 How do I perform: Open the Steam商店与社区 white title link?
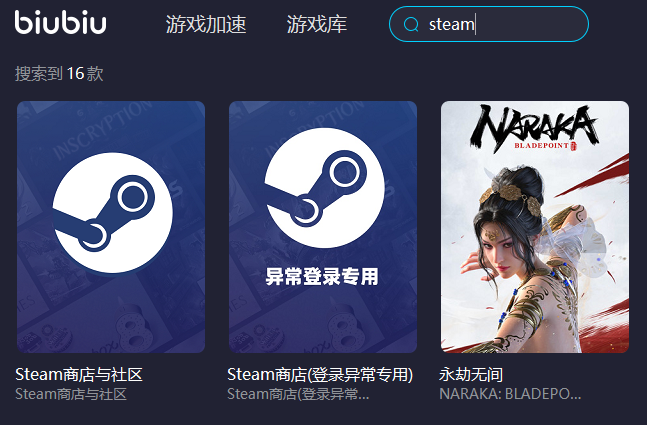click(x=79, y=375)
